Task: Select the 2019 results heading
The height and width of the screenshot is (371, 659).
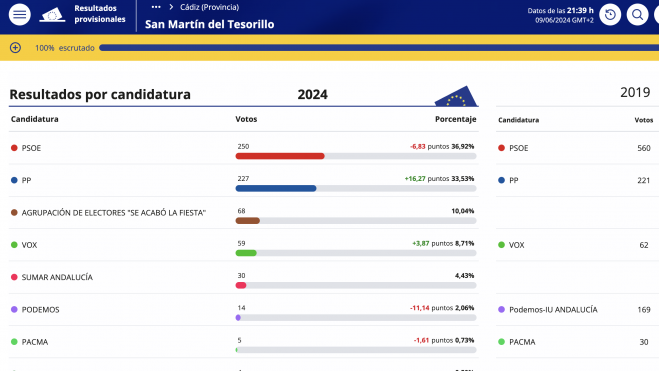Action: tap(635, 92)
